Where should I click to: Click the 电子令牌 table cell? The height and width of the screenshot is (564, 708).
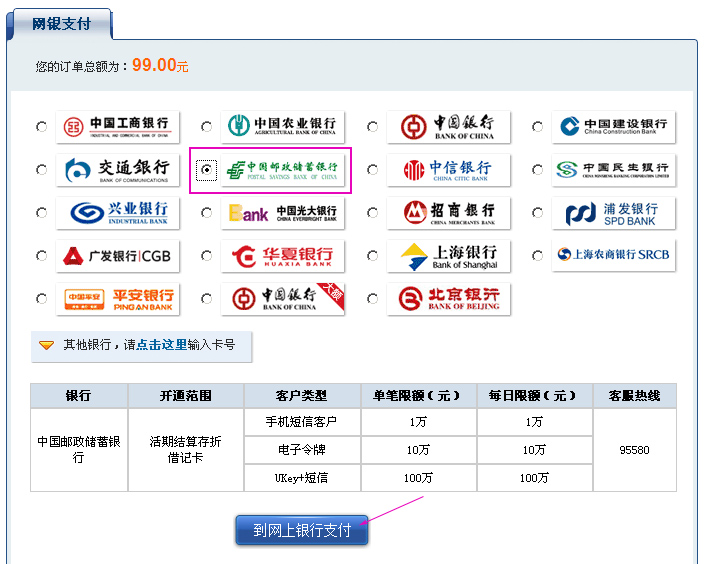302,450
